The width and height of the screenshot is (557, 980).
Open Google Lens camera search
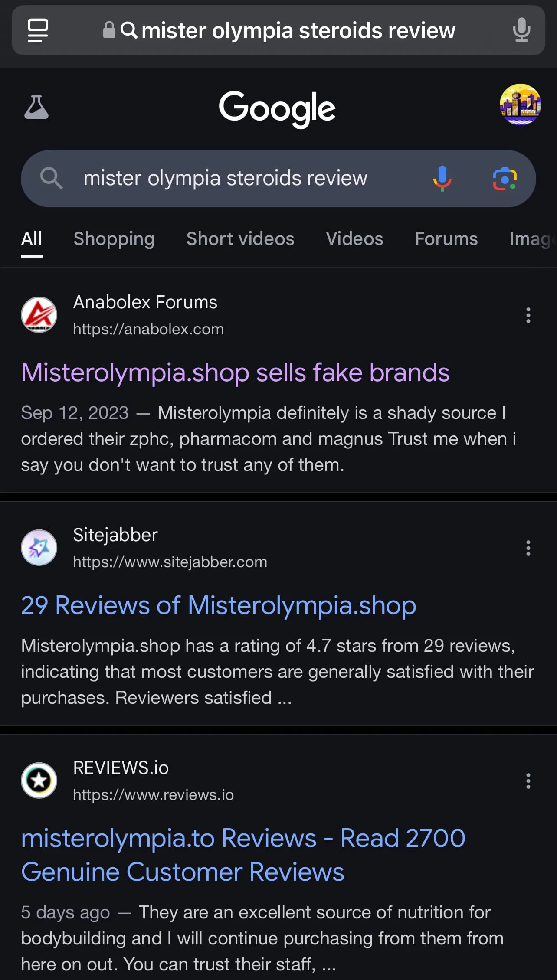(505, 179)
